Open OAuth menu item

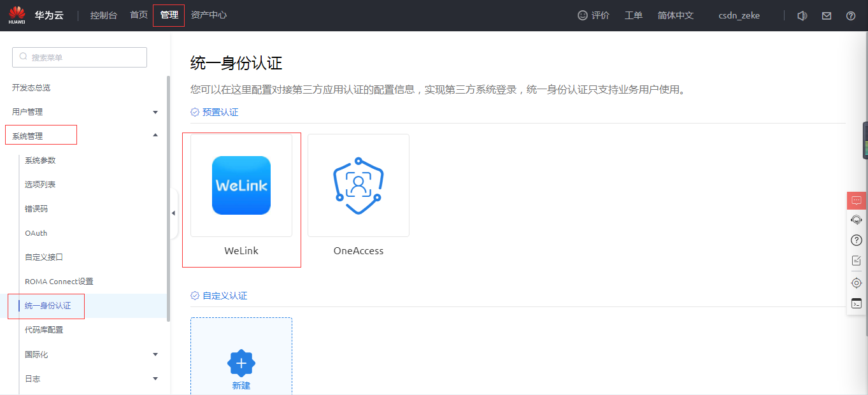[x=36, y=233]
